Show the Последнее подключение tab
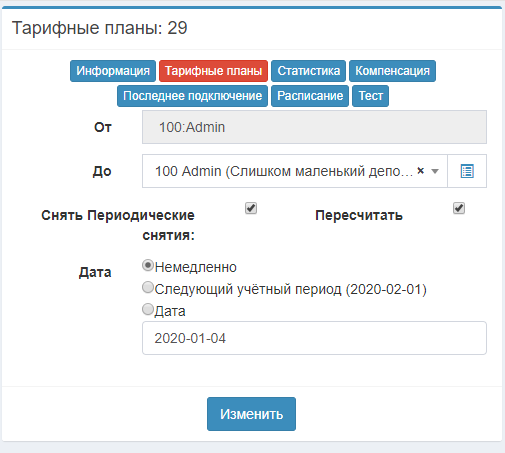The width and height of the screenshot is (505, 453). (x=192, y=96)
